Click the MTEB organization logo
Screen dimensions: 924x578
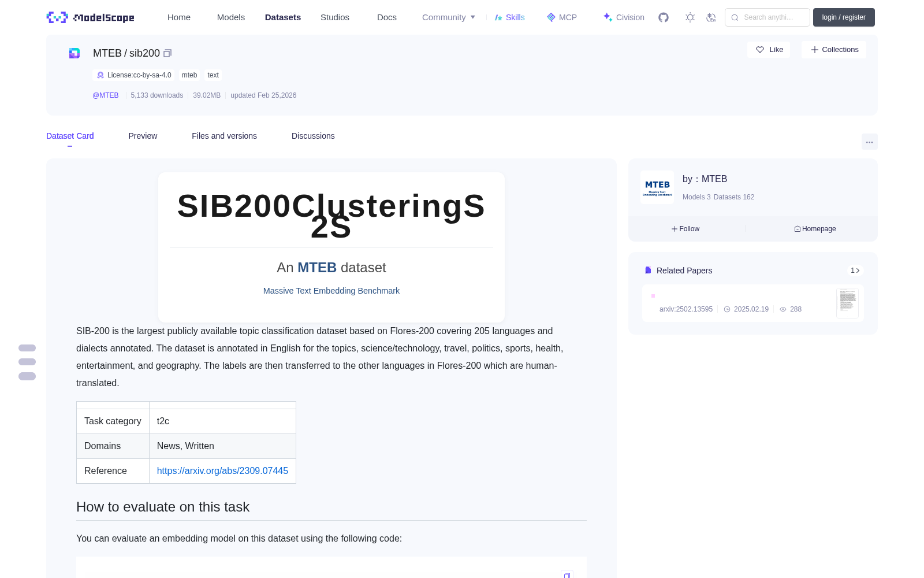click(657, 187)
